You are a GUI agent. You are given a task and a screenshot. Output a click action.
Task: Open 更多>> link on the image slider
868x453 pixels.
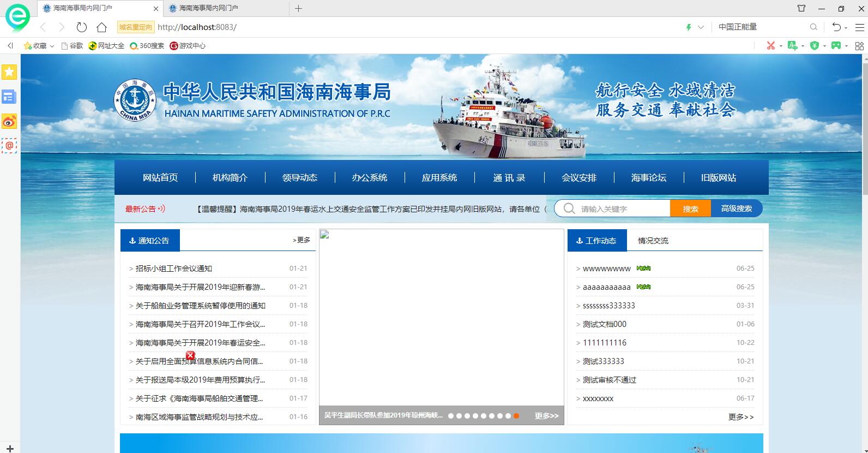[x=547, y=416]
